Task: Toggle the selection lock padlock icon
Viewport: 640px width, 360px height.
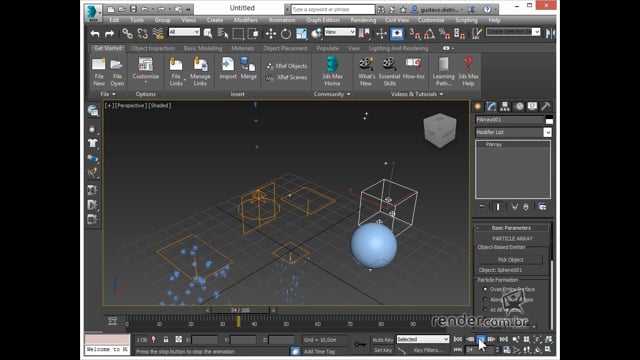Action: pyautogui.click(x=166, y=340)
